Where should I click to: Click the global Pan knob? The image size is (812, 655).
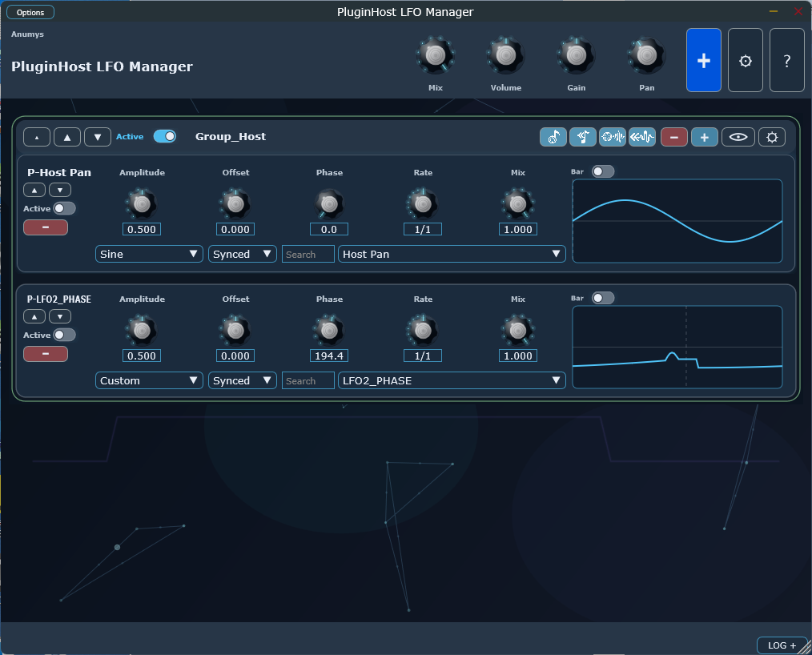click(646, 55)
